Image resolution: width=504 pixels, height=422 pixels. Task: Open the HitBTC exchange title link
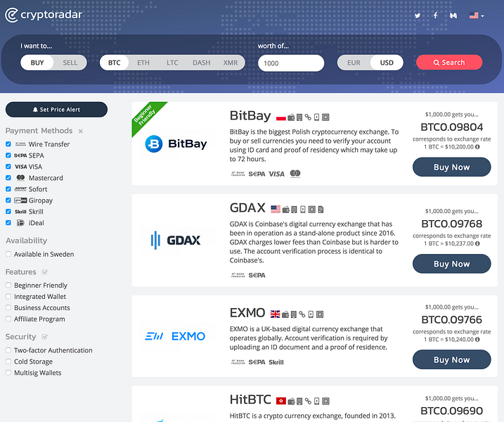[x=250, y=399]
